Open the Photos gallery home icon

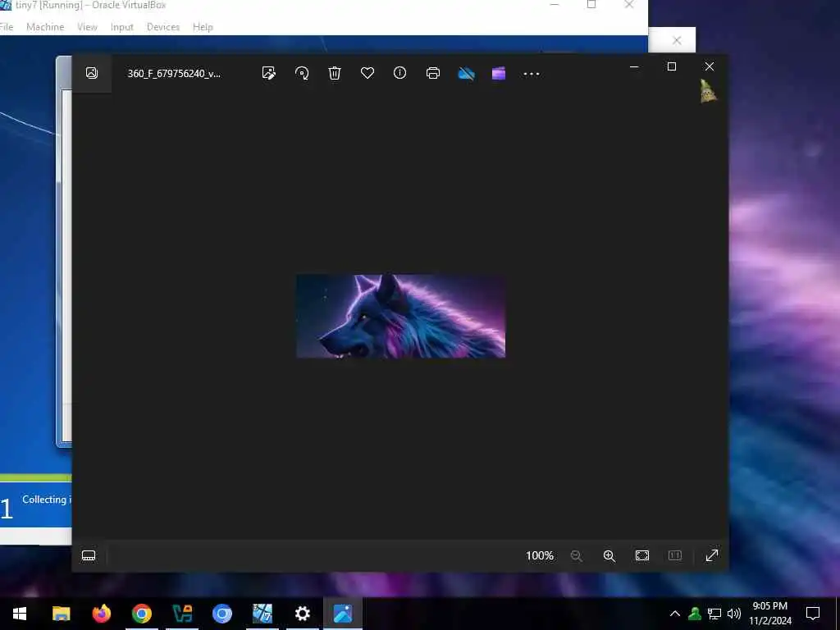coord(92,73)
